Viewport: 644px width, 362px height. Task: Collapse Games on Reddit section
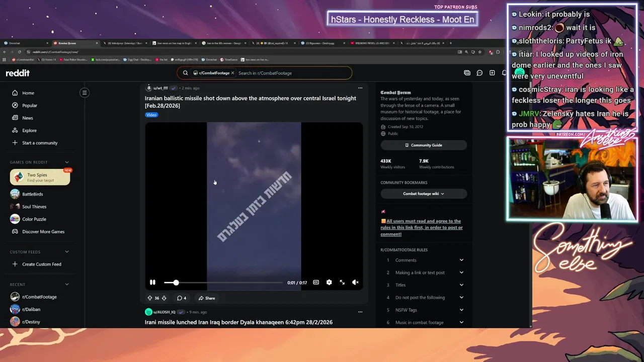click(67, 162)
